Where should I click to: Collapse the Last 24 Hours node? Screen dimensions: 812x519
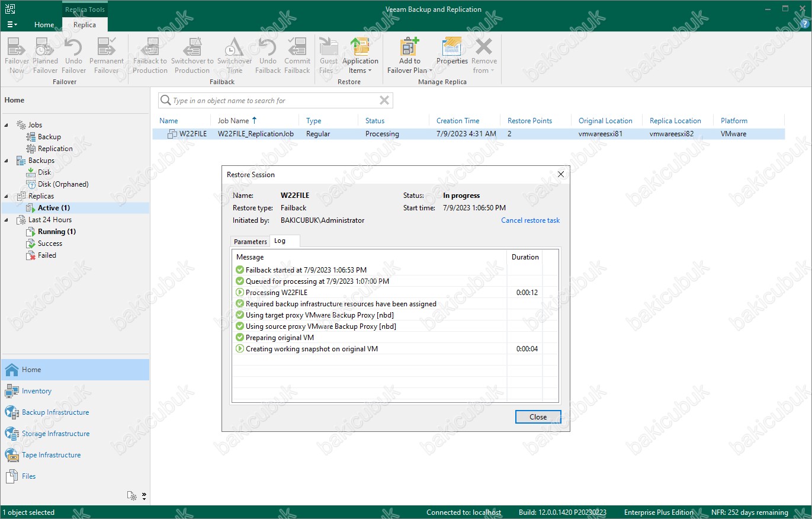click(x=7, y=220)
